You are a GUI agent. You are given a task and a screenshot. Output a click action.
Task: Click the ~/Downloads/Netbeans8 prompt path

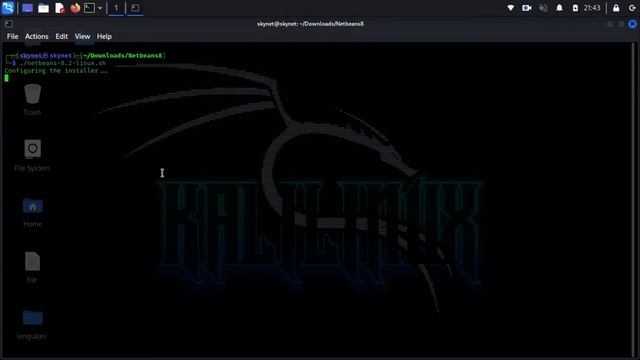click(122, 56)
